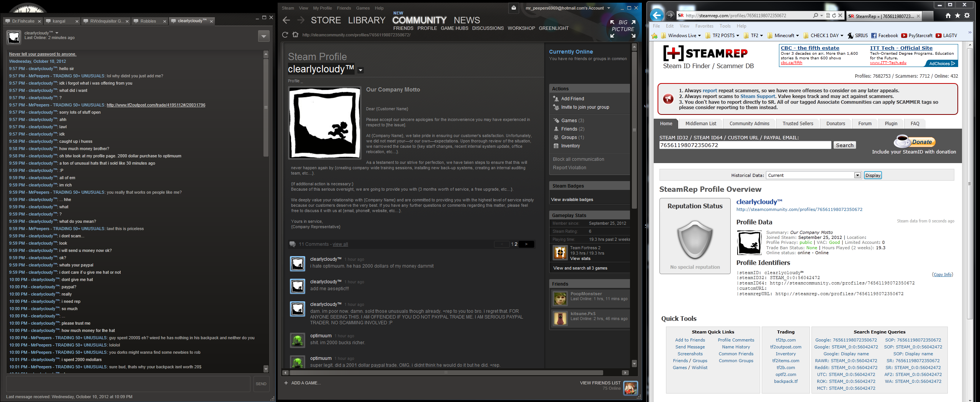Click the Add to Favorites bar icon

654,36
